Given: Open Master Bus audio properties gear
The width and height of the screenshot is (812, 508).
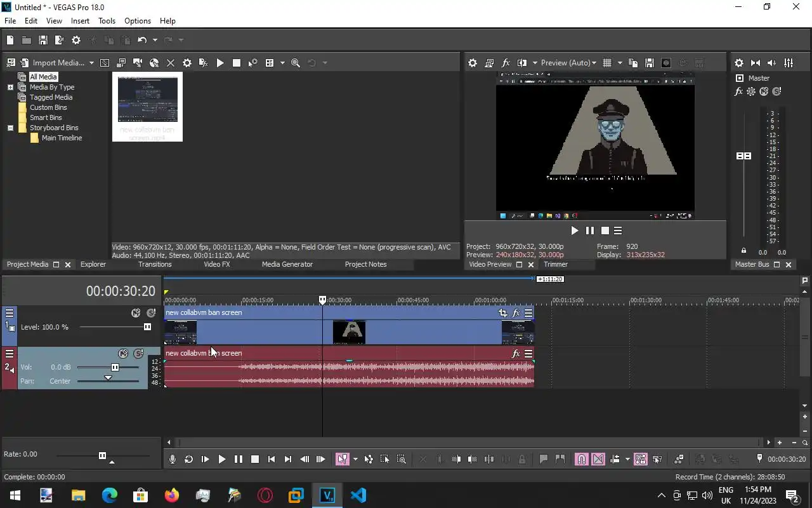Looking at the screenshot, I should tap(739, 63).
